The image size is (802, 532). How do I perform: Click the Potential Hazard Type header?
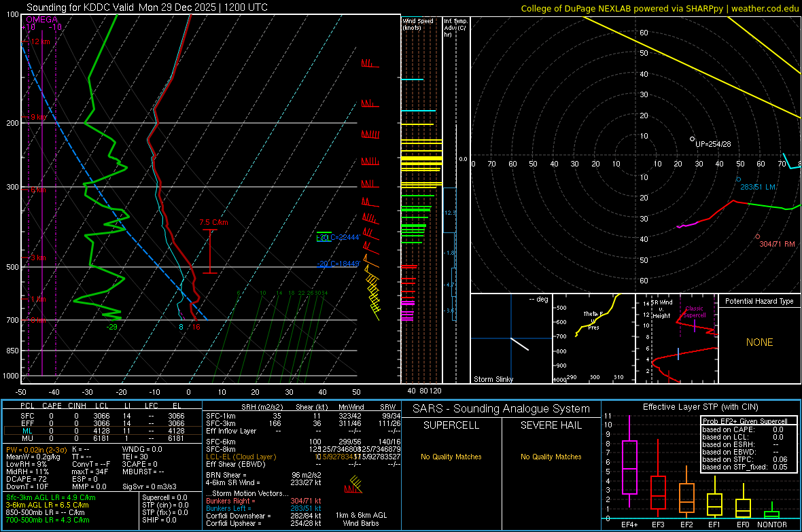759,301
